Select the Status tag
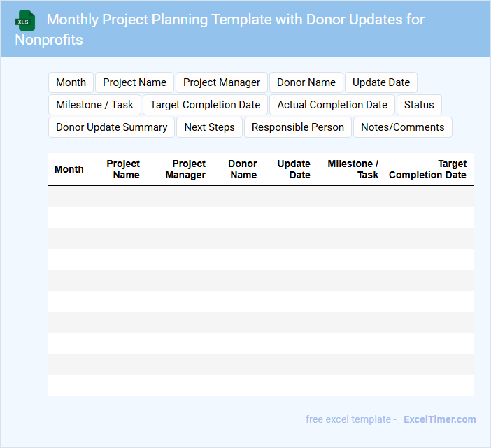This screenshot has height=448, width=491. 419,105
